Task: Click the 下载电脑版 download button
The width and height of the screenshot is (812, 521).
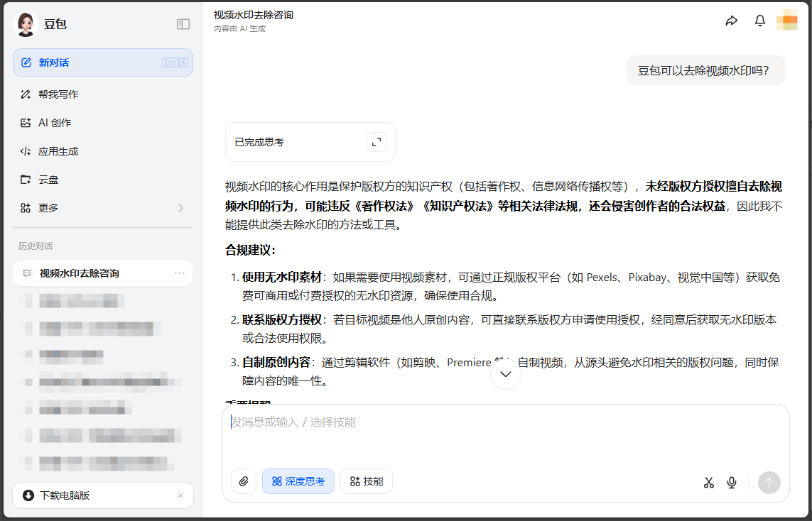Action: click(65, 495)
